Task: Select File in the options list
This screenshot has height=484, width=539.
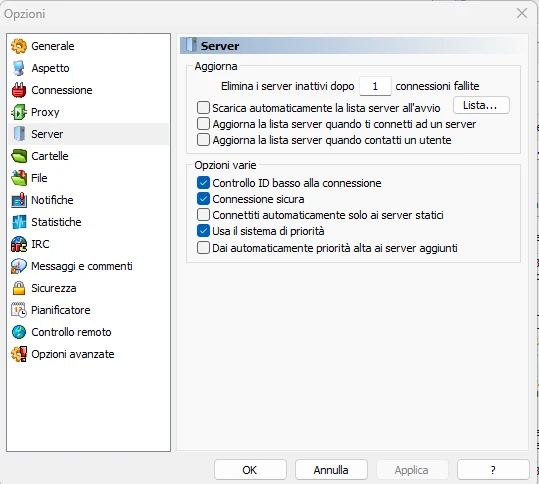Action: click(x=88, y=178)
